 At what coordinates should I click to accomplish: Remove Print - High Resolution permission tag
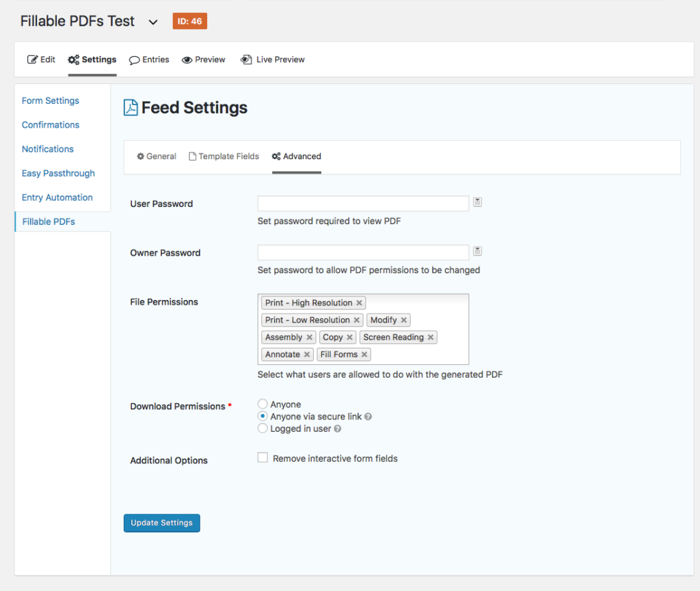tap(359, 303)
